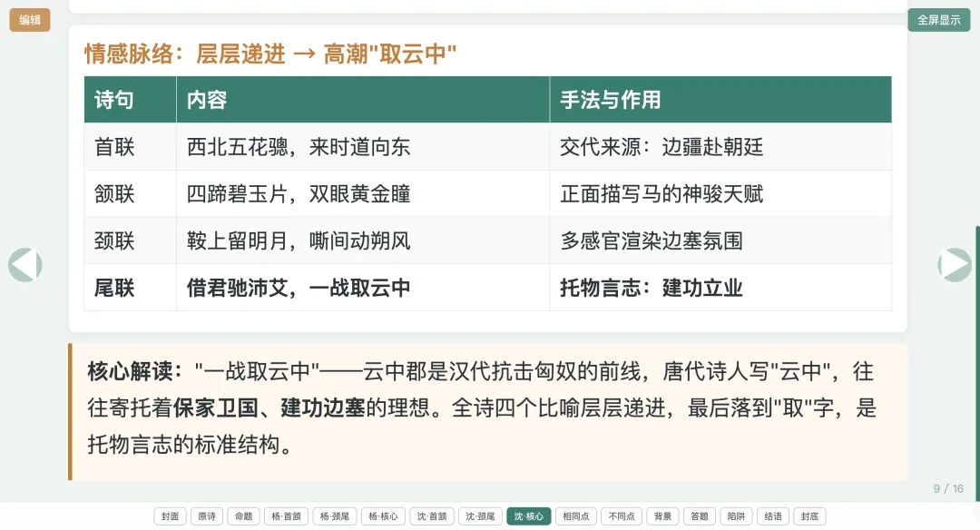
Task: Jump to the 封底 slide tab
Action: point(810,516)
